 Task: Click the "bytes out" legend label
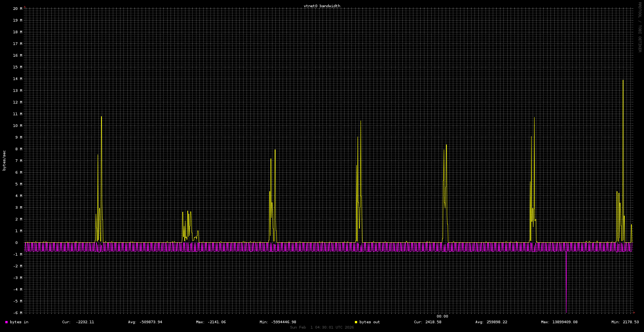(369, 322)
